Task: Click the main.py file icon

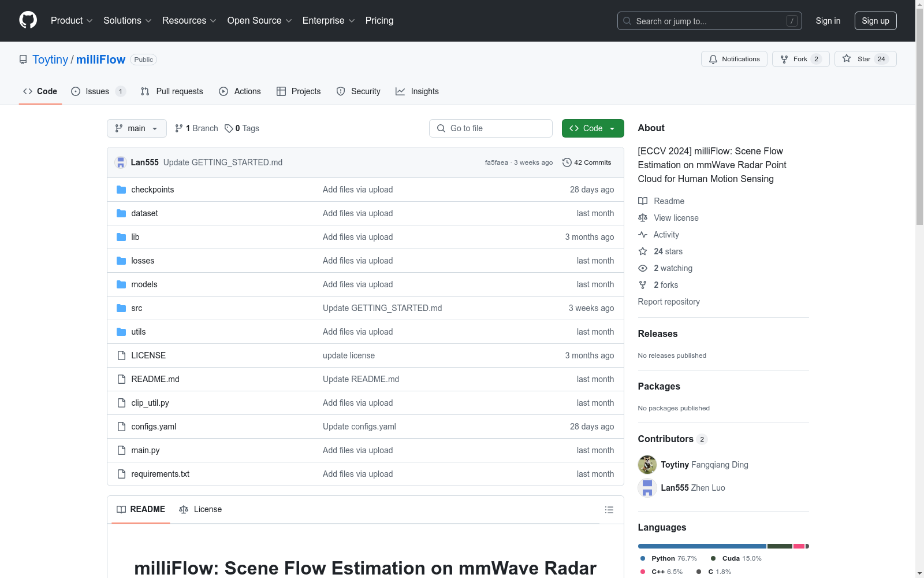Action: [121, 450]
